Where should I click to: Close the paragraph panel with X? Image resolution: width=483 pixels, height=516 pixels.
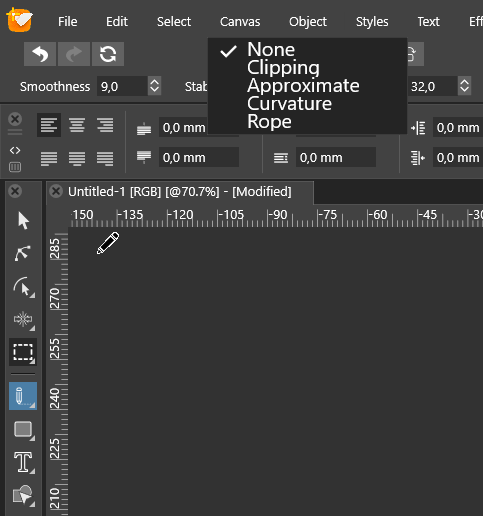pyautogui.click(x=15, y=119)
